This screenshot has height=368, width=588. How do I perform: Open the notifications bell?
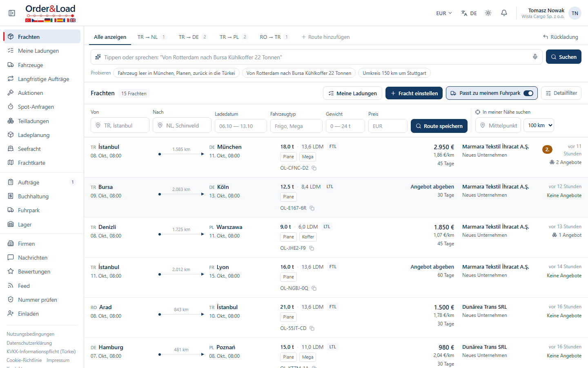tap(504, 13)
